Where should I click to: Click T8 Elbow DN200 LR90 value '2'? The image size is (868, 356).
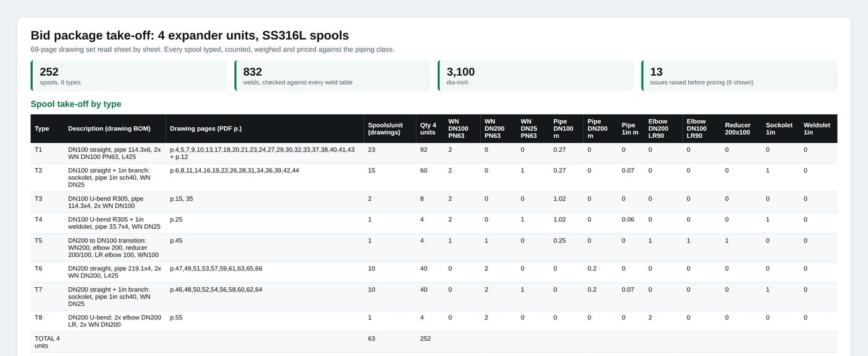coord(650,317)
